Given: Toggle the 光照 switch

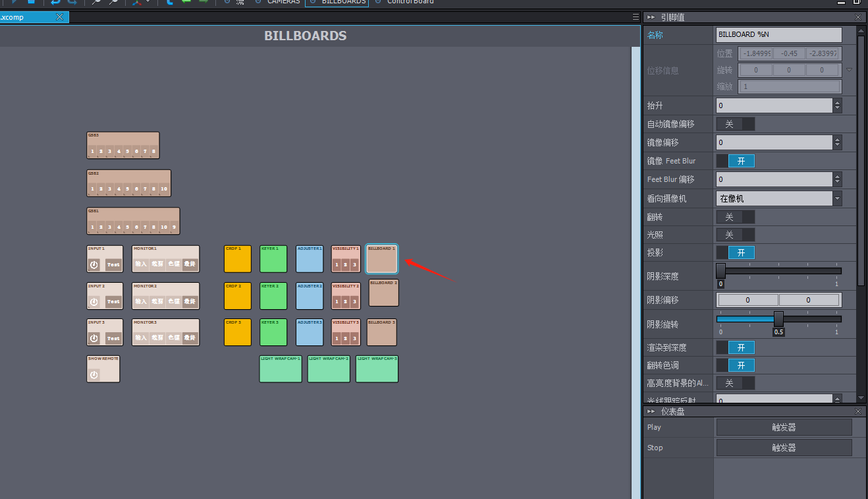Looking at the screenshot, I should click(736, 235).
